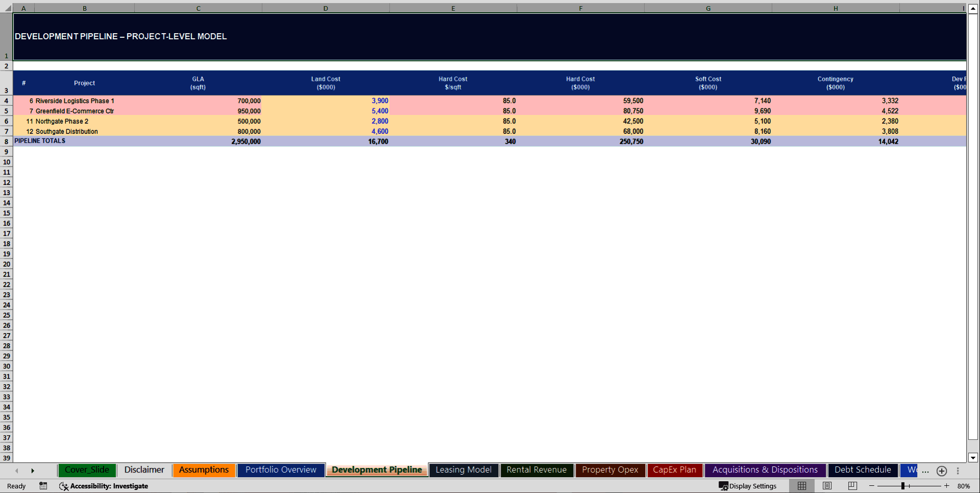The image size is (980, 493).
Task: Click the next sheet navigation arrow
Action: point(33,471)
